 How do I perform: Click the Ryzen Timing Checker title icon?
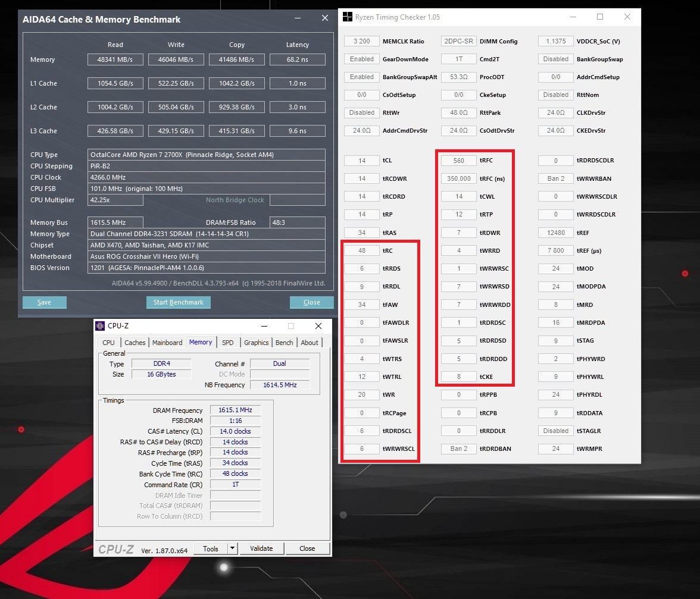click(348, 17)
